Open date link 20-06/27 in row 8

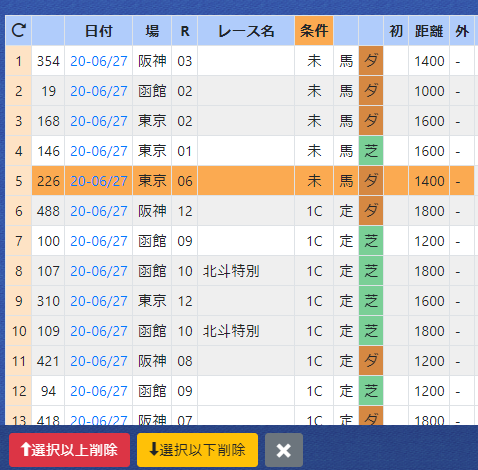click(x=99, y=271)
